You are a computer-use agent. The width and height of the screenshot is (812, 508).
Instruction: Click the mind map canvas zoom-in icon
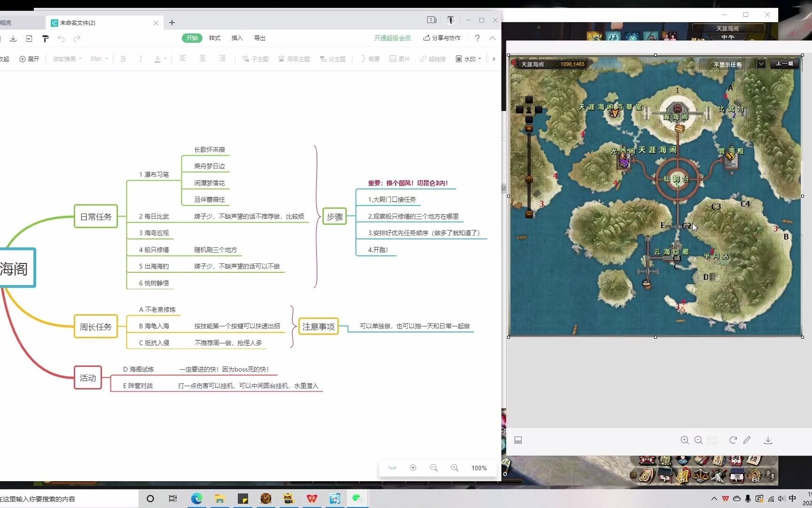pyautogui.click(x=454, y=468)
